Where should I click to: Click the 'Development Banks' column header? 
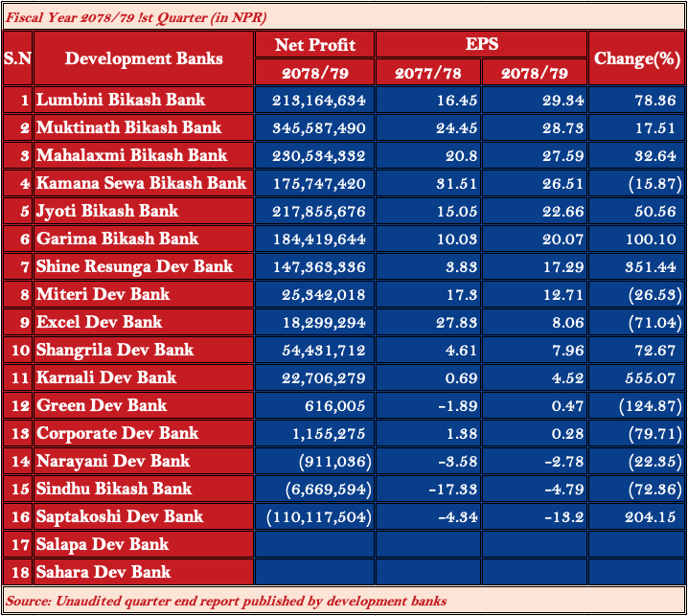144,58
